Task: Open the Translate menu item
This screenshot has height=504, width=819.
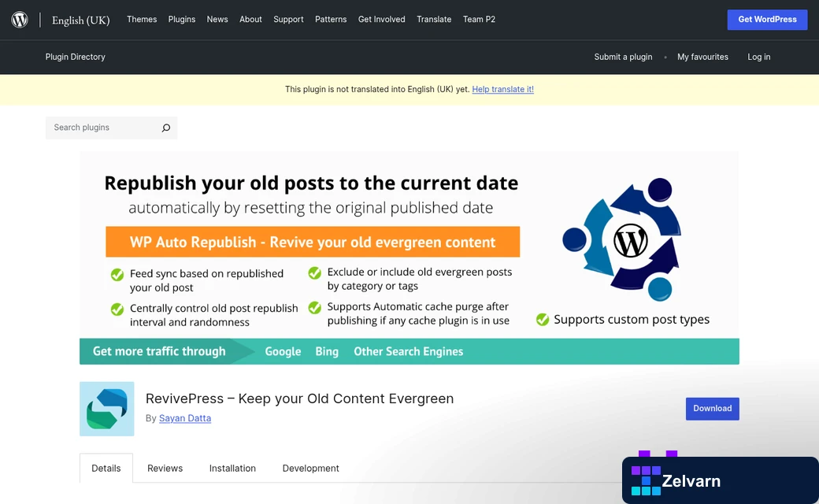Action: (434, 20)
